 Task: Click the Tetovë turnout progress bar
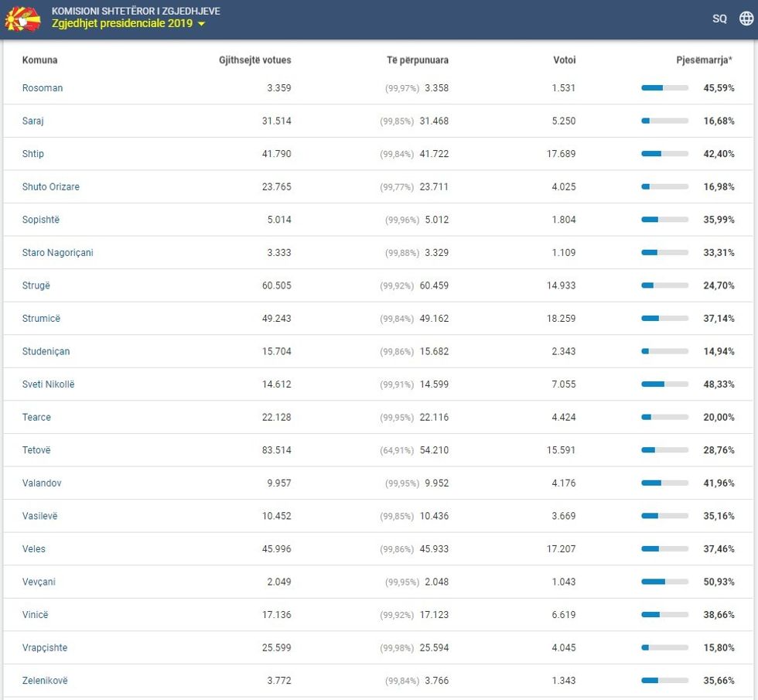point(664,450)
